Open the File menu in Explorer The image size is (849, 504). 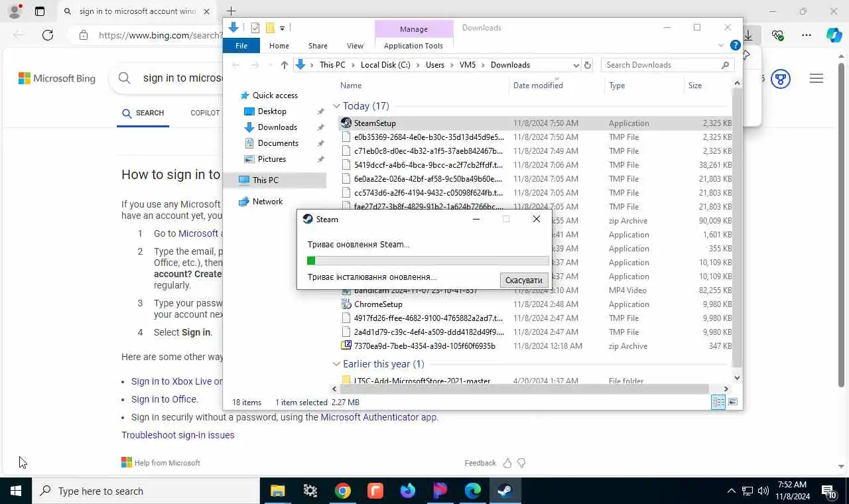pos(241,46)
